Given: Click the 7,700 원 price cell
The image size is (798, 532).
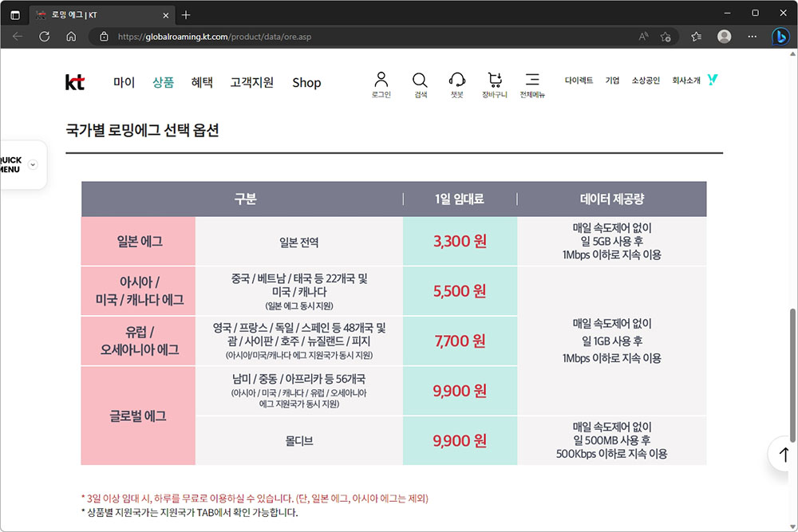Looking at the screenshot, I should [460, 341].
